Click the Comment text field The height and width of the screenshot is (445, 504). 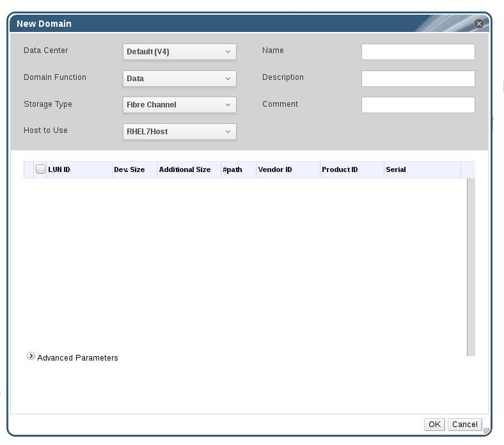(x=418, y=105)
